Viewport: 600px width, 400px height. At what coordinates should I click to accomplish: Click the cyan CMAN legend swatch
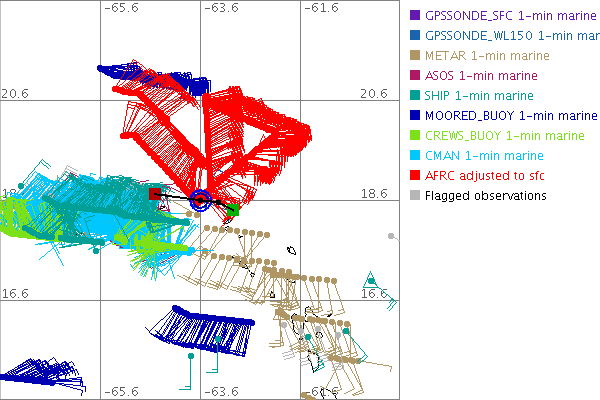click(414, 155)
